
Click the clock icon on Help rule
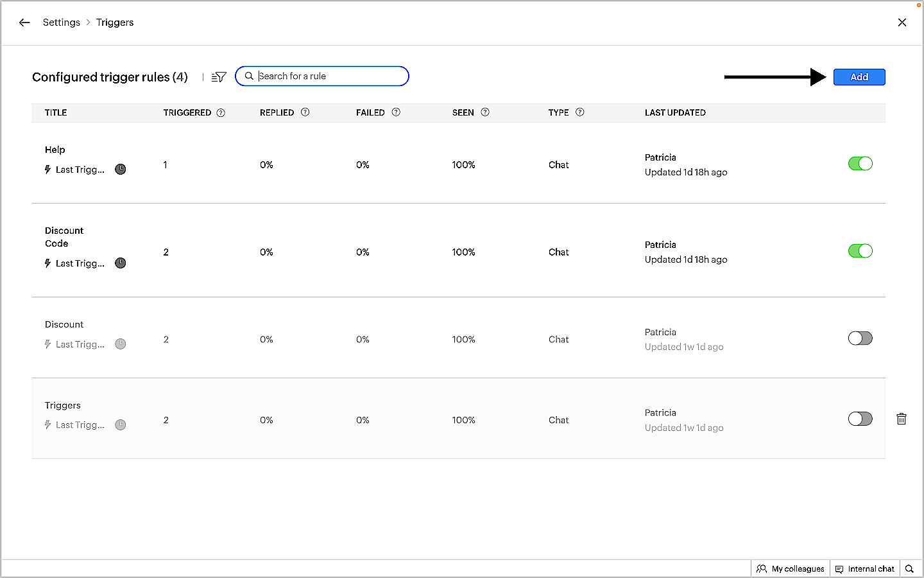tap(121, 170)
